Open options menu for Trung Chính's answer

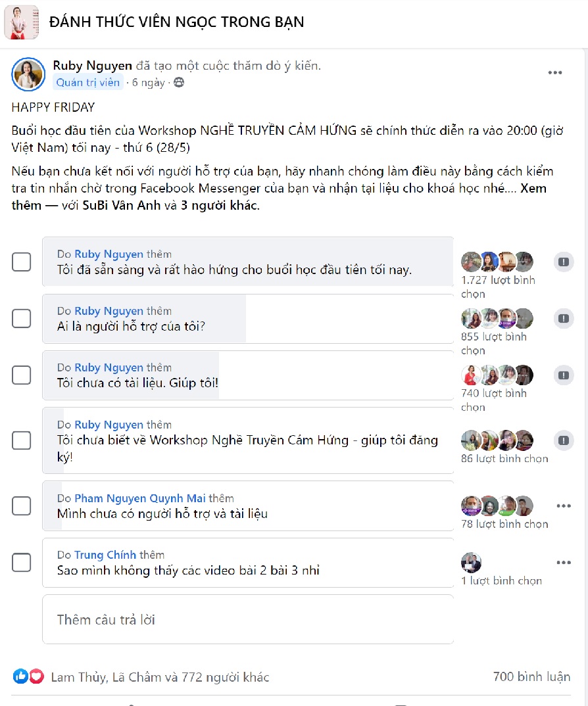tap(564, 563)
